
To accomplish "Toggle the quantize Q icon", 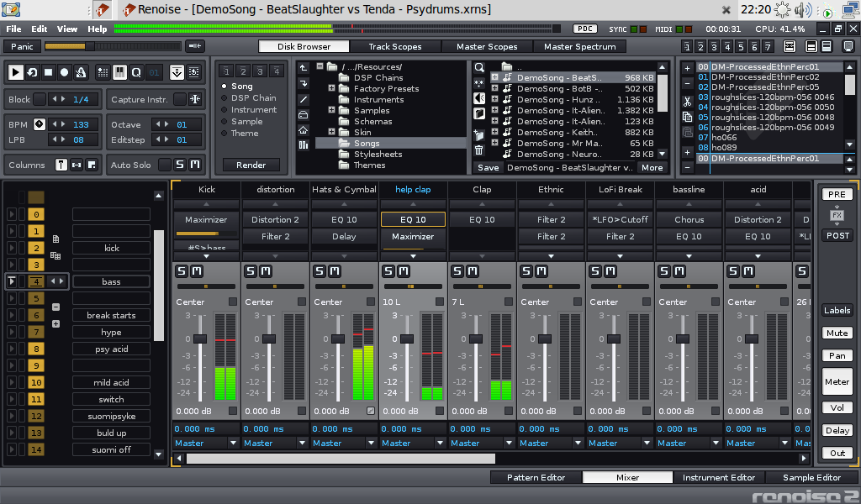I will coord(136,73).
